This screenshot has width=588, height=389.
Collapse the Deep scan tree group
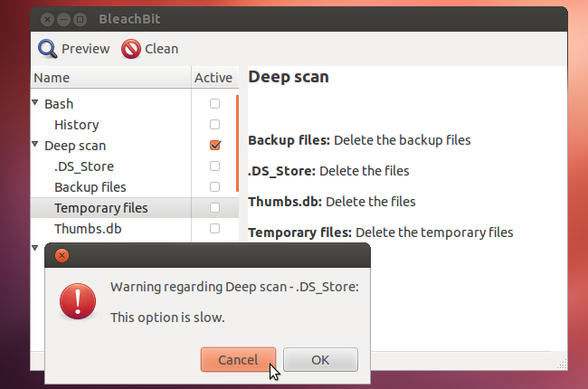click(x=35, y=144)
